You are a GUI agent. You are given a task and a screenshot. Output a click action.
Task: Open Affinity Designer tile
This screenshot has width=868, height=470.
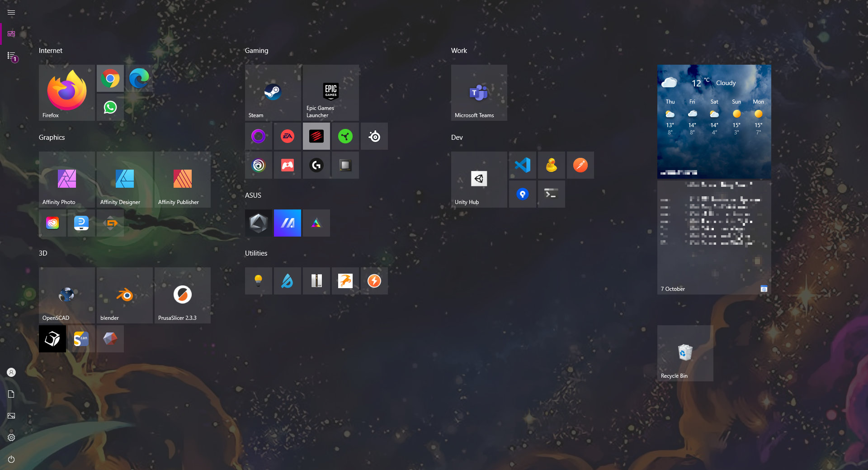point(125,180)
